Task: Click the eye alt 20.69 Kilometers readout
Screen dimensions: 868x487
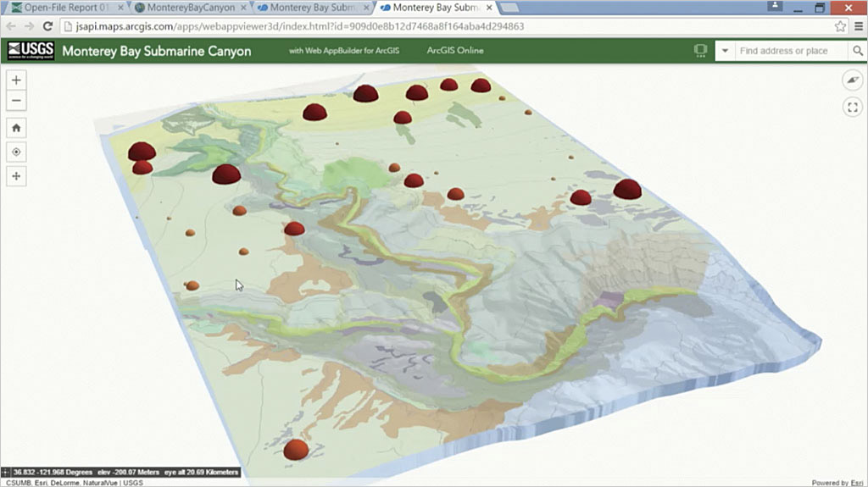Action: [x=201, y=472]
